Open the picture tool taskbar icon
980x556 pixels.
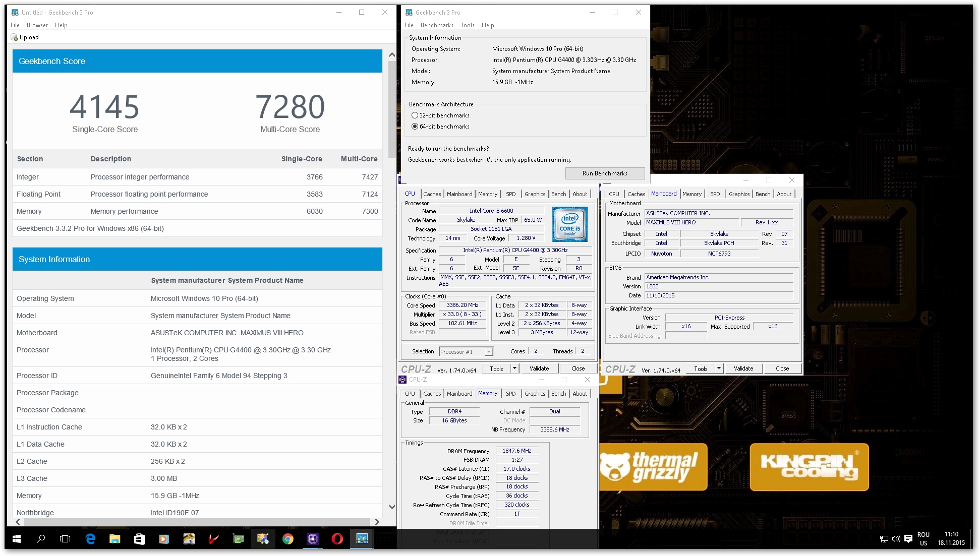[263, 539]
